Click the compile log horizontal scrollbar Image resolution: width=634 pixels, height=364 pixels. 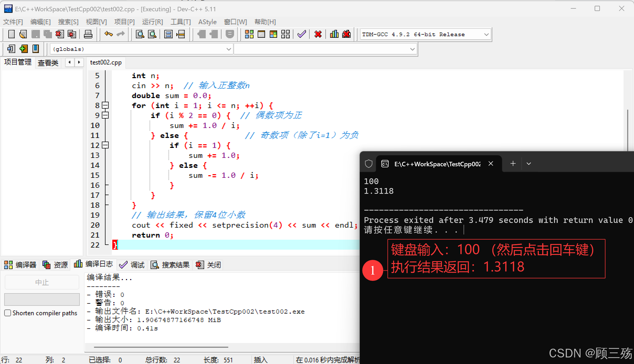point(161,347)
